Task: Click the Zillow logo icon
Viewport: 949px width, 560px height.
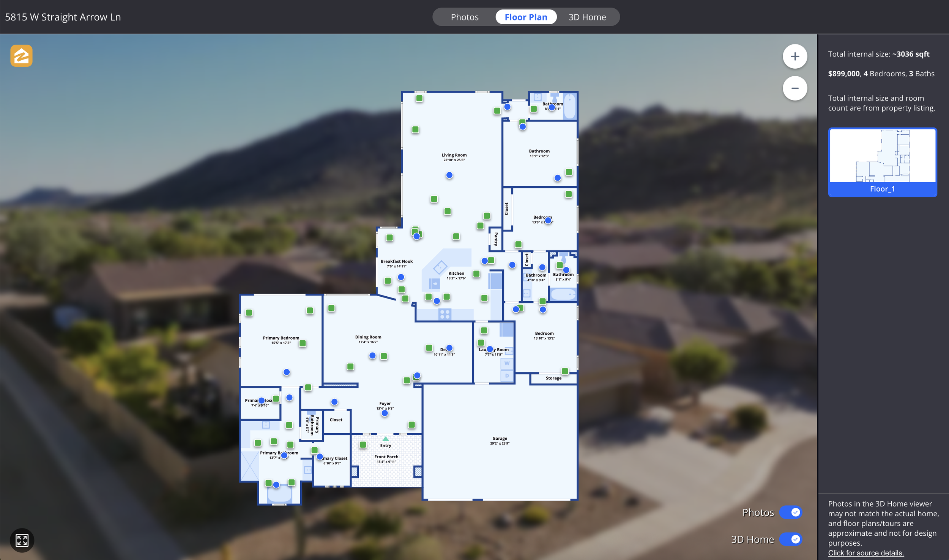Action: click(21, 56)
